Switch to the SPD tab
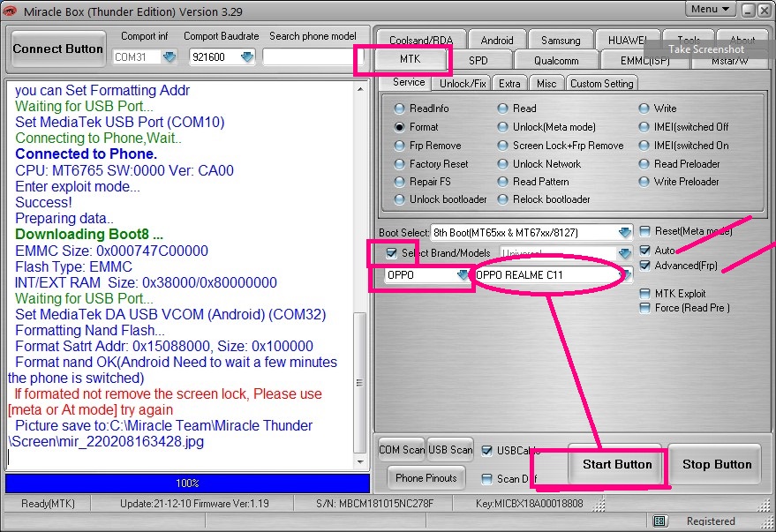 coord(478,60)
